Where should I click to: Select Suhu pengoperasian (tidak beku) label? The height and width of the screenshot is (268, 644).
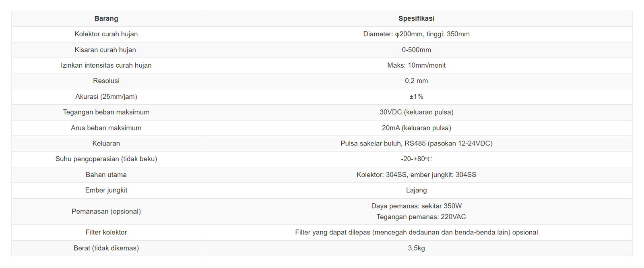pyautogui.click(x=106, y=159)
